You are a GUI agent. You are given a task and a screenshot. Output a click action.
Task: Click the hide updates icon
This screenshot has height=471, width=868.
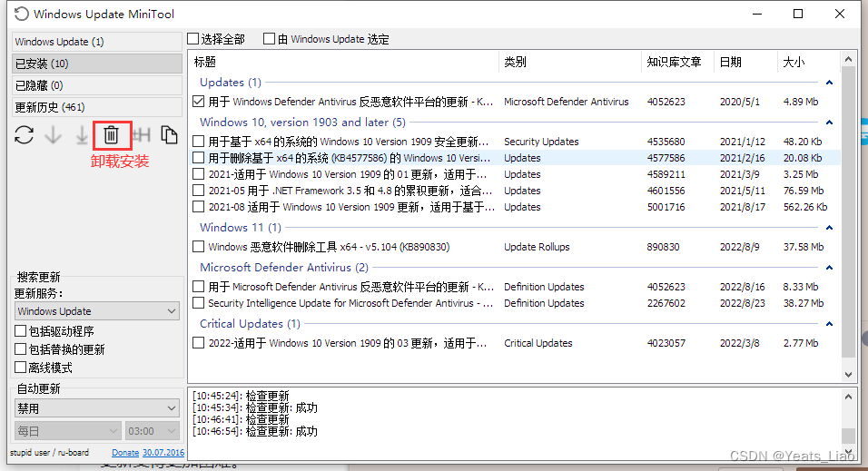click(x=142, y=134)
